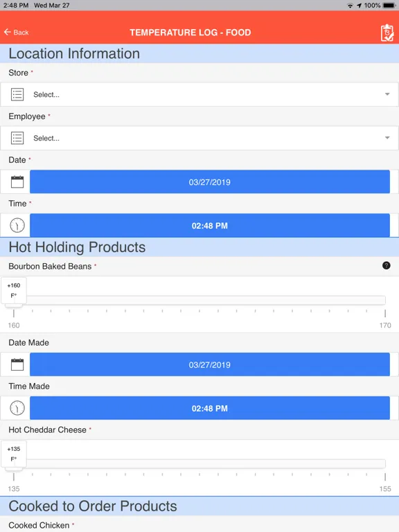Open the Store Select... field
399x532 pixels.
[199, 95]
